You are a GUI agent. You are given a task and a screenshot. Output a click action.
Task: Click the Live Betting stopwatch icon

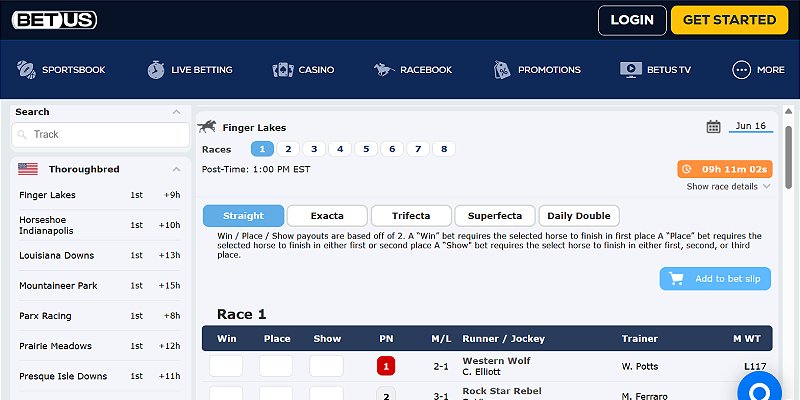(x=156, y=69)
